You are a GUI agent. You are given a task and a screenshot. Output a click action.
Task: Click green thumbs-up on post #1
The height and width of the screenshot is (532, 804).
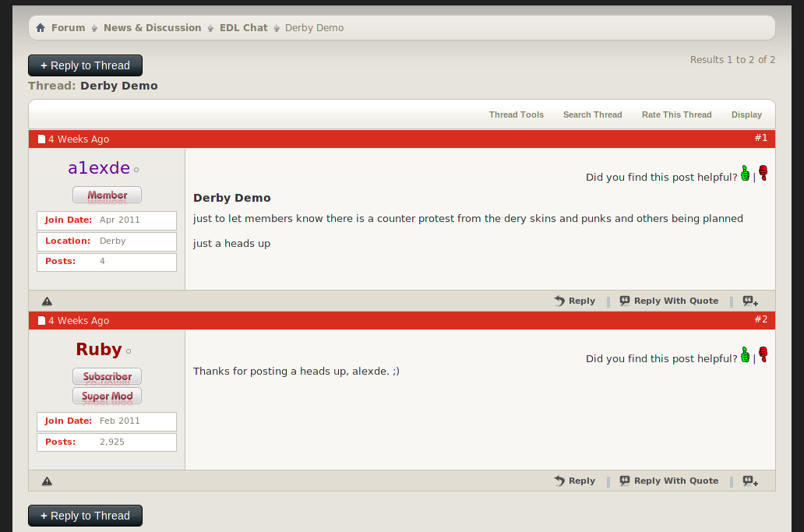click(x=745, y=174)
